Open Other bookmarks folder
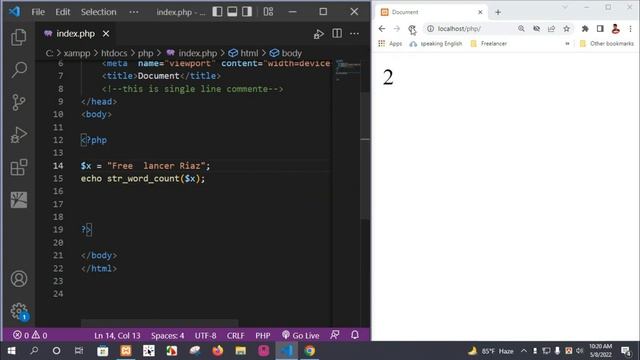The image size is (640, 360). coord(607,43)
